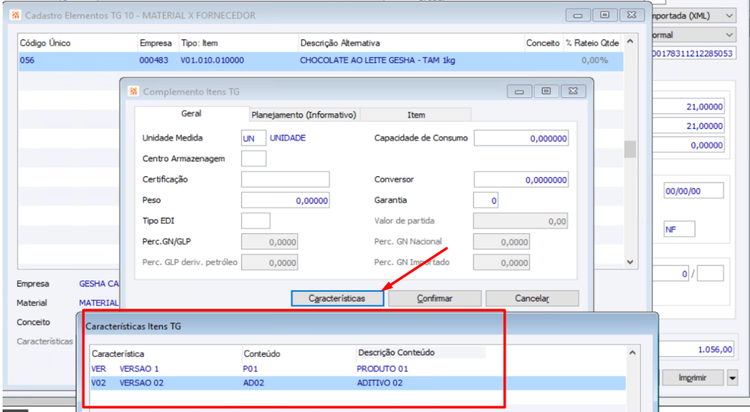The width and height of the screenshot is (750, 412).
Task: Confirm the Complemento Itens TG dialog
Action: [x=435, y=298]
